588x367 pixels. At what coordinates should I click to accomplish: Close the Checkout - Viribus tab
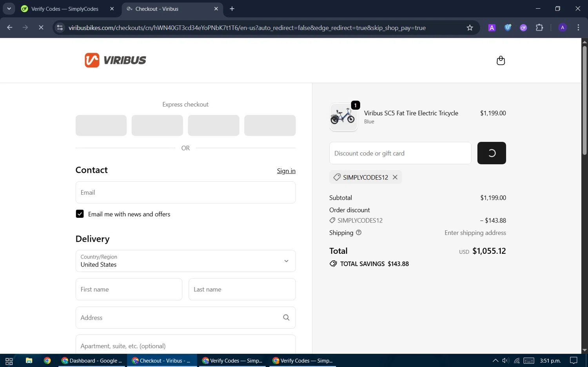pyautogui.click(x=216, y=9)
